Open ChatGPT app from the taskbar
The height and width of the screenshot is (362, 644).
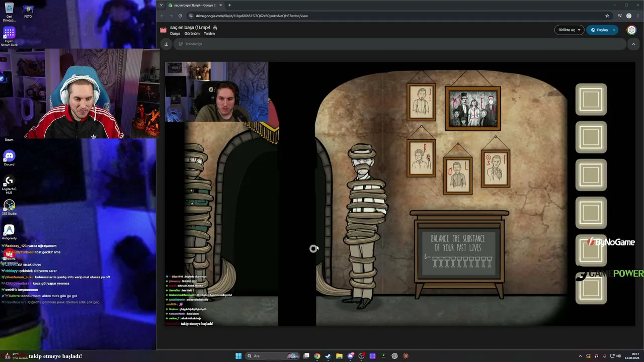[394, 356]
